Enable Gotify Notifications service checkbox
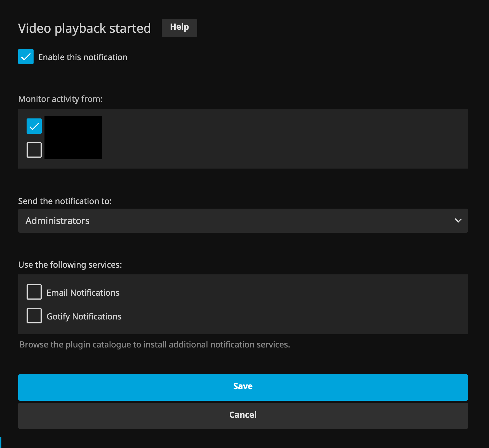The width and height of the screenshot is (489, 448). (x=34, y=316)
